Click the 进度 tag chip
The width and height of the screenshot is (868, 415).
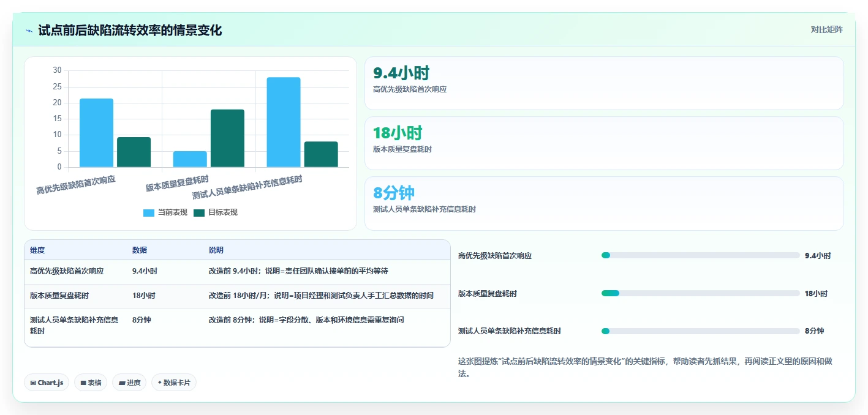coord(129,383)
